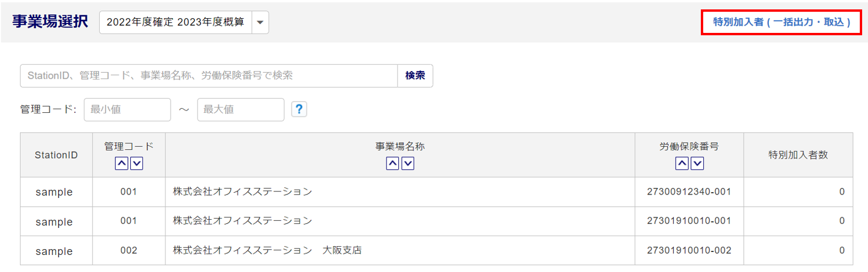This screenshot has width=868, height=272.
Task: Select row with insurance number 27301910010-001
Action: [689, 221]
